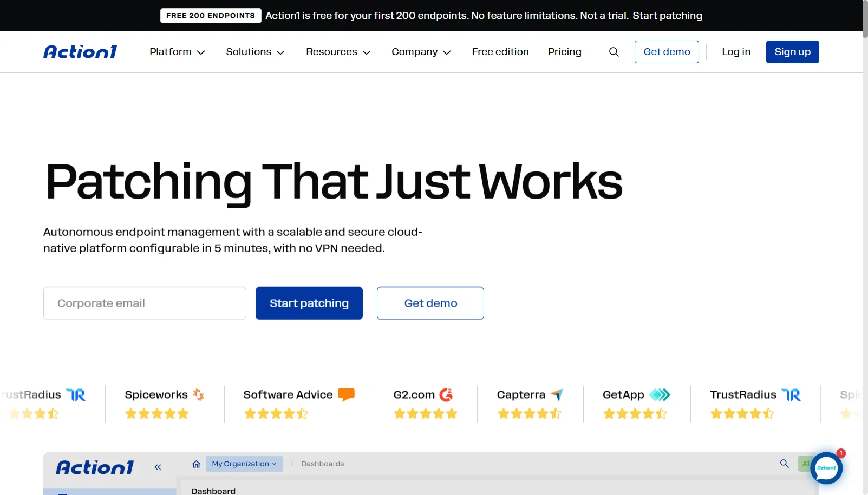Screen dimensions: 868x495
Task: Open the site search magnifier icon
Action: tap(614, 52)
